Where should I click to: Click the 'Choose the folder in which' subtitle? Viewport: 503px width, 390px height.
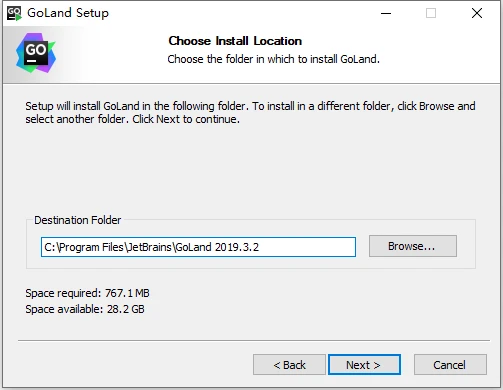[x=273, y=59]
